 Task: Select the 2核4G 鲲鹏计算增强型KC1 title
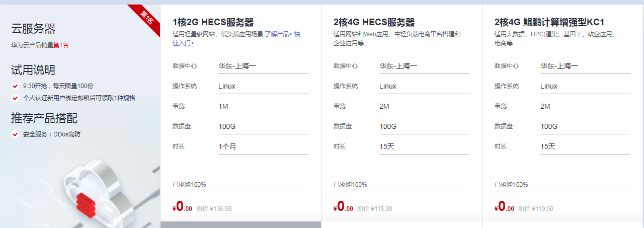549,22
